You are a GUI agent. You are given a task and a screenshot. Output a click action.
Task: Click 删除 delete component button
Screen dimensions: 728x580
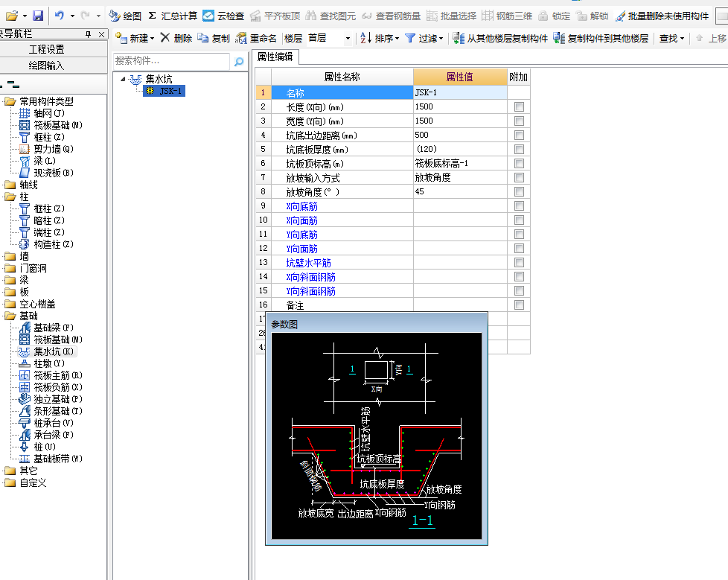[x=176, y=38]
